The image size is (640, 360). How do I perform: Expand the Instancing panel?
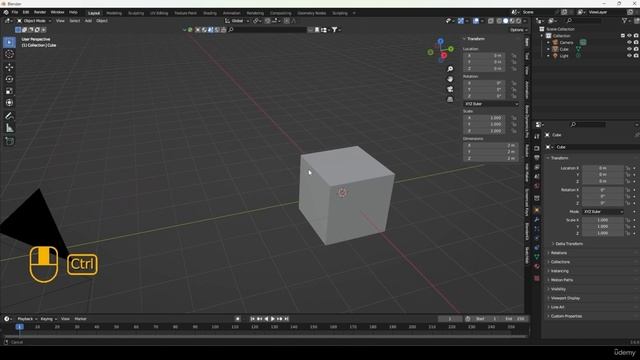559,271
